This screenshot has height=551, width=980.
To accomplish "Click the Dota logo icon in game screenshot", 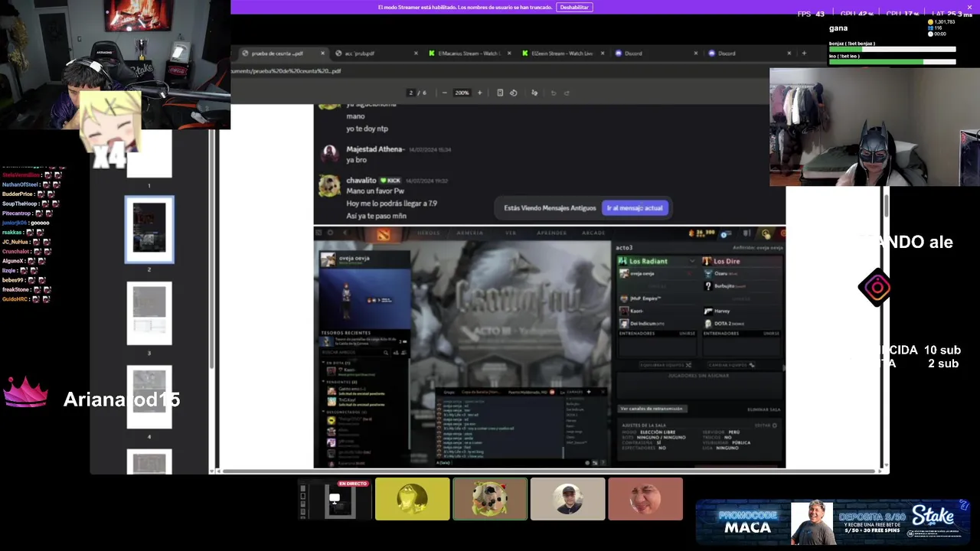I will [x=383, y=234].
